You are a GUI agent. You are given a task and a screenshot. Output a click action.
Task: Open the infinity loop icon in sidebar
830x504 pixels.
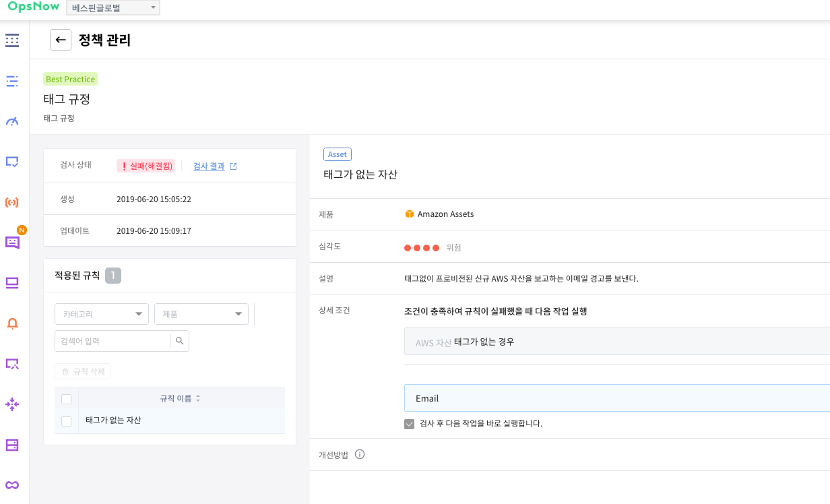(x=12, y=485)
